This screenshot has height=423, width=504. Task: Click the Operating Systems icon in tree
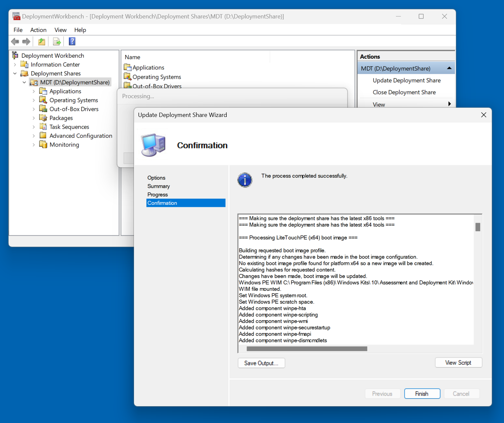[43, 100]
